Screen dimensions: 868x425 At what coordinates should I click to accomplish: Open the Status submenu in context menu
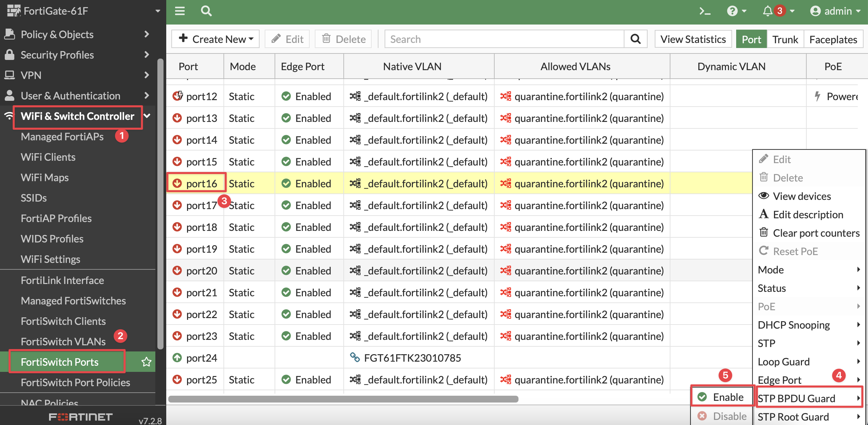809,288
